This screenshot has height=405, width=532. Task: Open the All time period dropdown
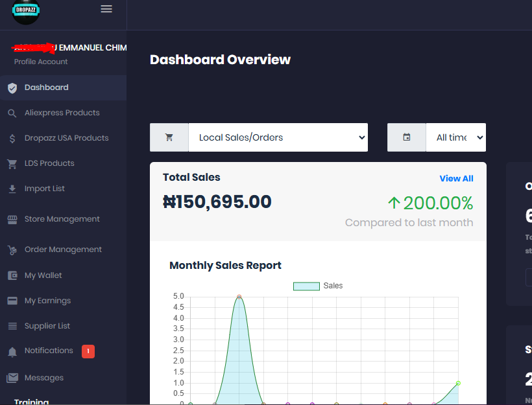pos(455,137)
